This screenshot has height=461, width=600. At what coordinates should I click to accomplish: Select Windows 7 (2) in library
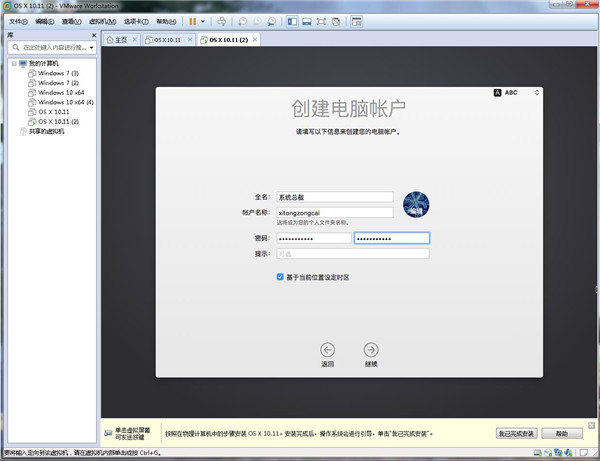pyautogui.click(x=54, y=83)
